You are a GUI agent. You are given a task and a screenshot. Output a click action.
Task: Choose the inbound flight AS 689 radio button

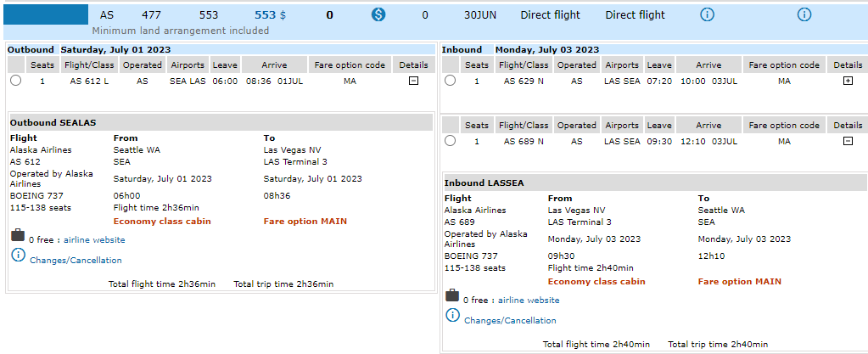[x=450, y=141]
